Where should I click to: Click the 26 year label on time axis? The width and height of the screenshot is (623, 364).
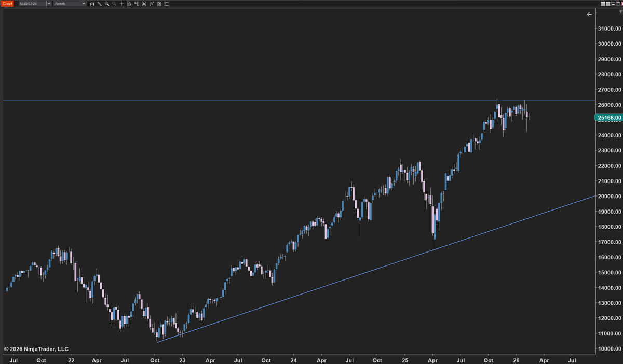point(517,360)
